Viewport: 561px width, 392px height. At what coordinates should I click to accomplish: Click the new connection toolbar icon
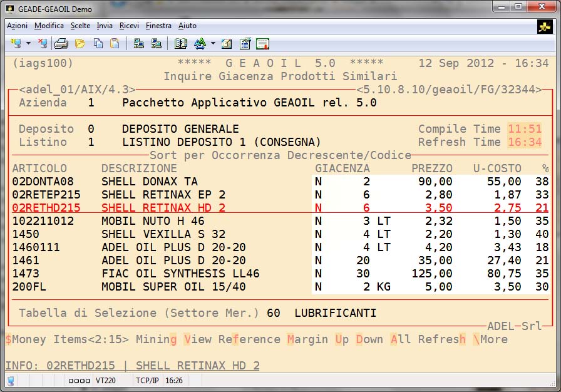click(x=16, y=43)
